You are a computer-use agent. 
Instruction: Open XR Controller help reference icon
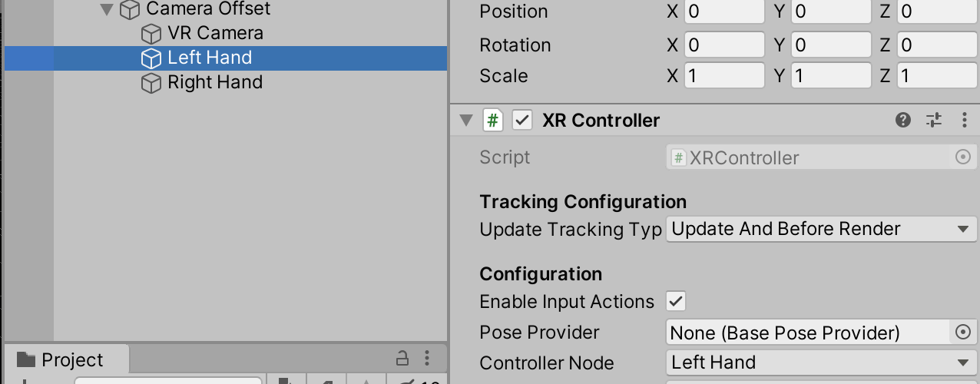903,120
